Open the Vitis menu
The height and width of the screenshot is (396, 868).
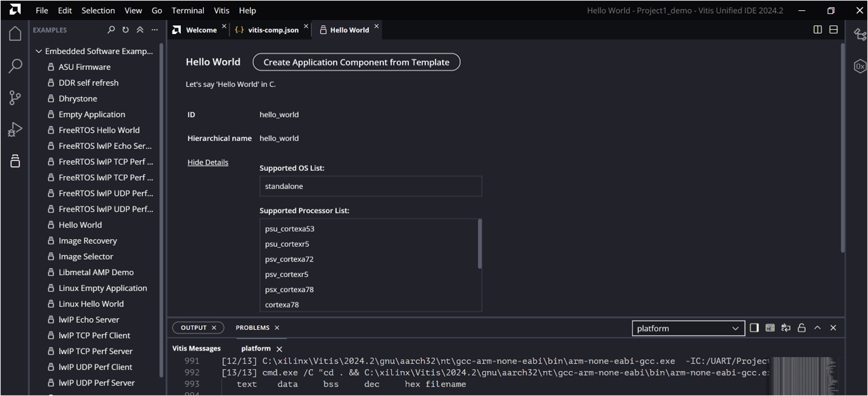tap(221, 10)
